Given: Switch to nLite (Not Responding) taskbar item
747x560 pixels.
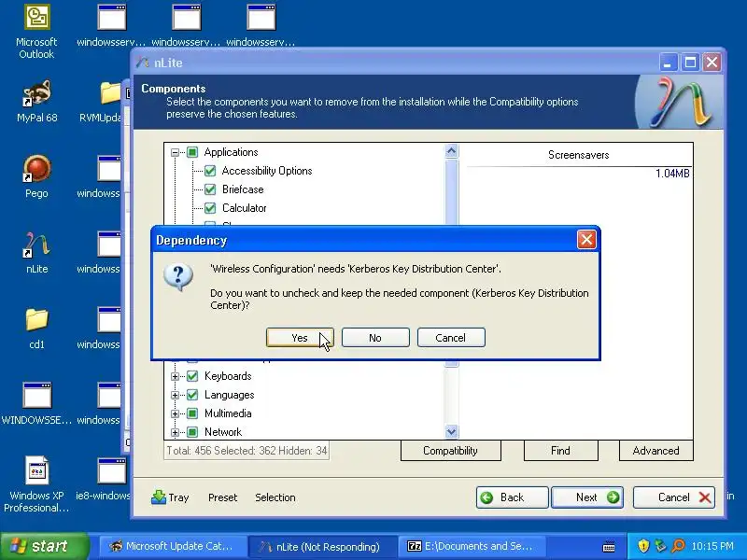Looking at the screenshot, I should click(322, 546).
